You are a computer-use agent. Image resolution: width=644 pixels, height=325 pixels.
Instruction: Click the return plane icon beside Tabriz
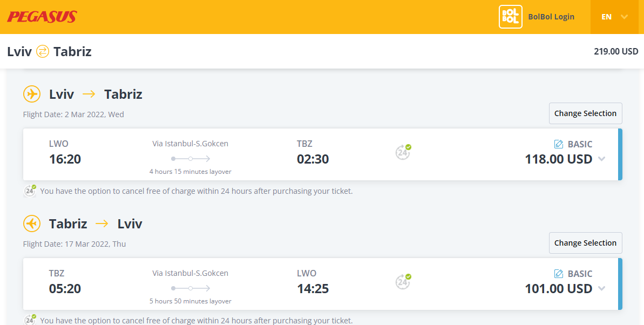click(32, 224)
